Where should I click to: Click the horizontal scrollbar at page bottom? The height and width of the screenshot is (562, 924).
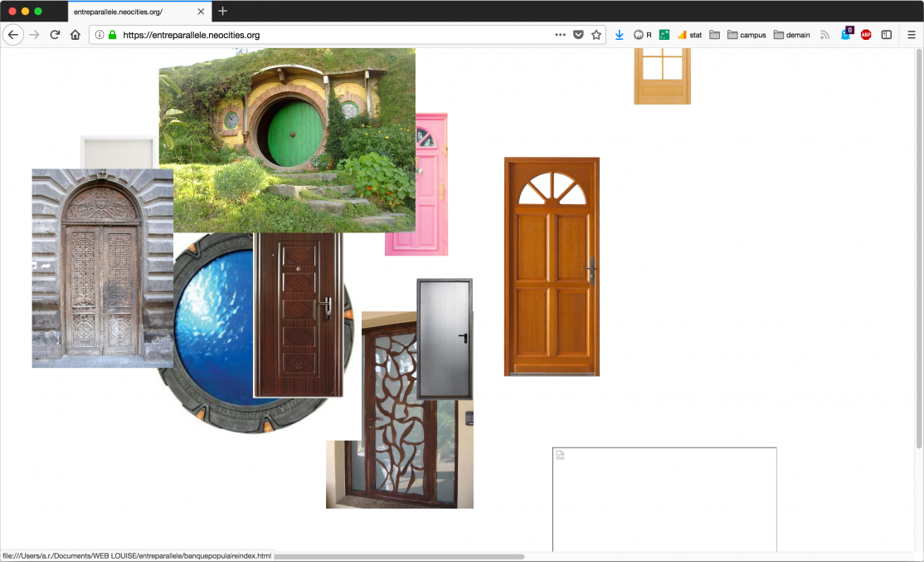click(x=398, y=556)
